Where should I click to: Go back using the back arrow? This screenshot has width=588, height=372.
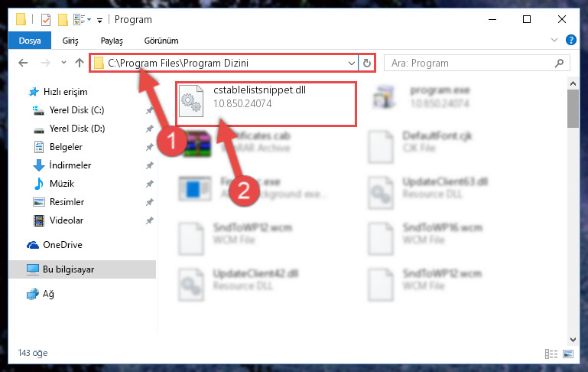[23, 63]
